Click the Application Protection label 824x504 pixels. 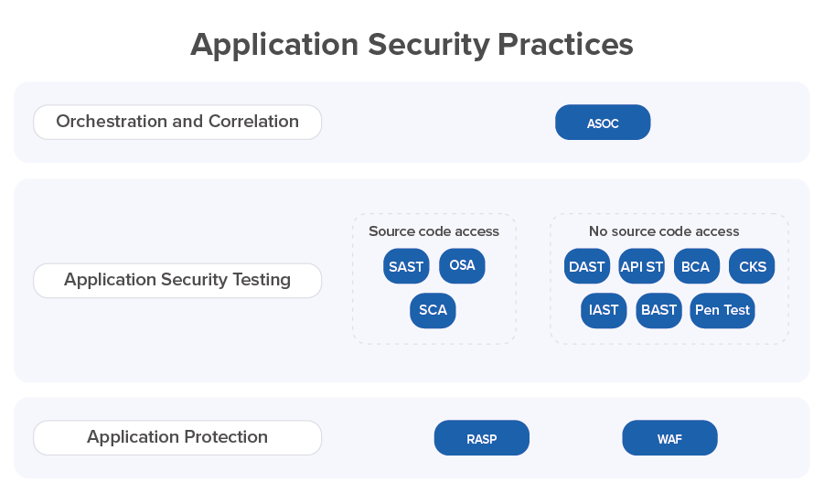(177, 438)
